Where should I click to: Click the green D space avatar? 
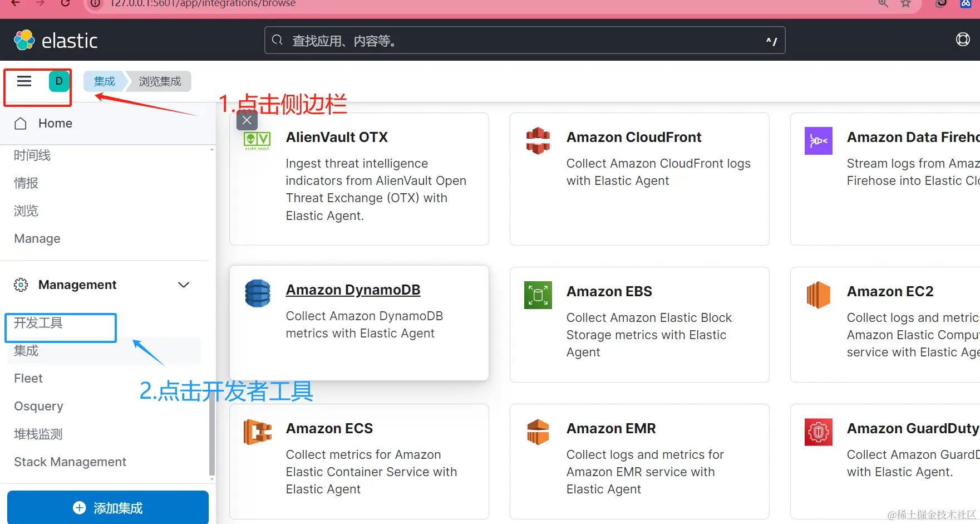pos(59,81)
